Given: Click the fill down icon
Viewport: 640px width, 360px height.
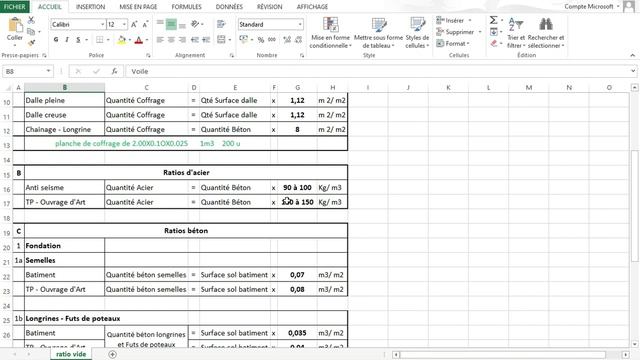Looking at the screenshot, I should [x=493, y=32].
